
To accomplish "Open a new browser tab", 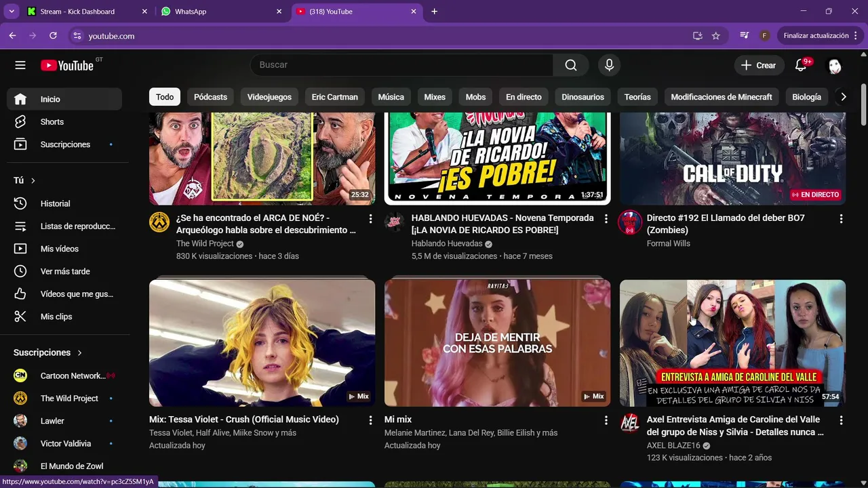I will (x=435, y=12).
